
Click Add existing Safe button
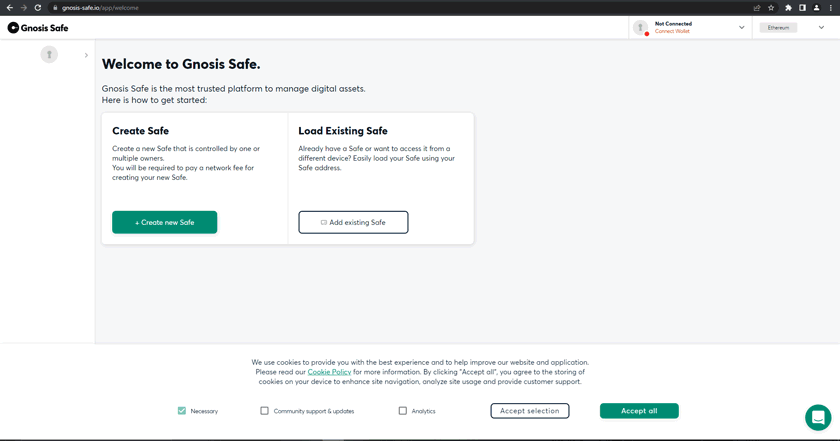coord(353,222)
